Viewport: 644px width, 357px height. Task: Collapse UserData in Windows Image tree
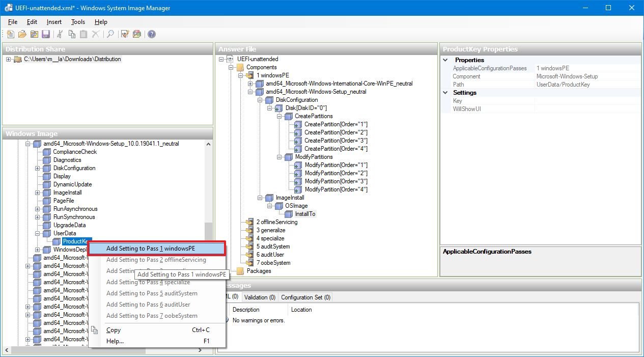[38, 233]
